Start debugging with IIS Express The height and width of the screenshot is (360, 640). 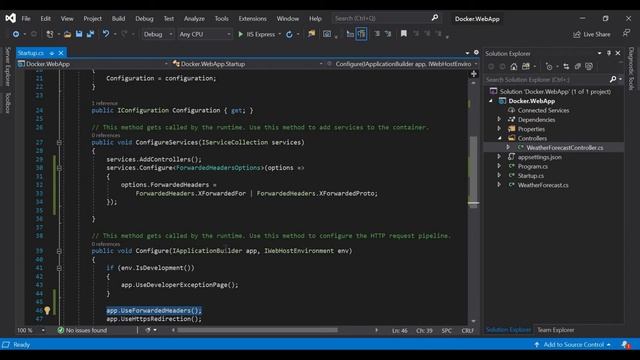coord(256,34)
